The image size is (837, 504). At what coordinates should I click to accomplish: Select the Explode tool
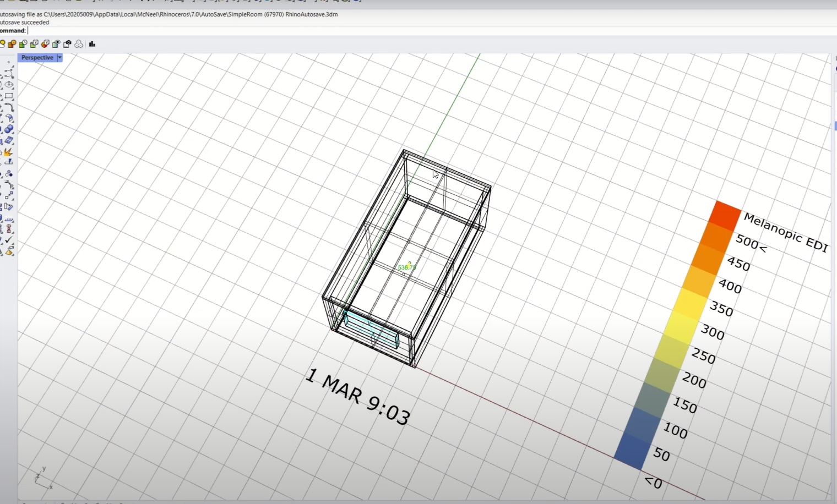click(x=8, y=151)
